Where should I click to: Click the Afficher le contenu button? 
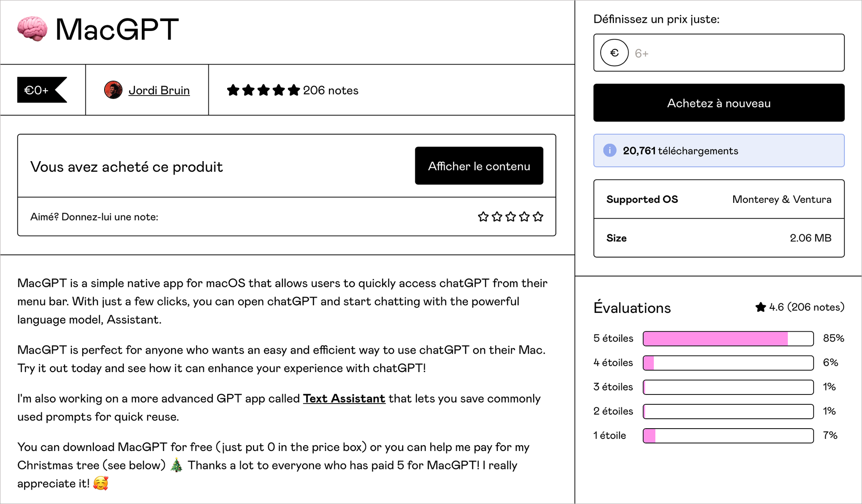[479, 166]
